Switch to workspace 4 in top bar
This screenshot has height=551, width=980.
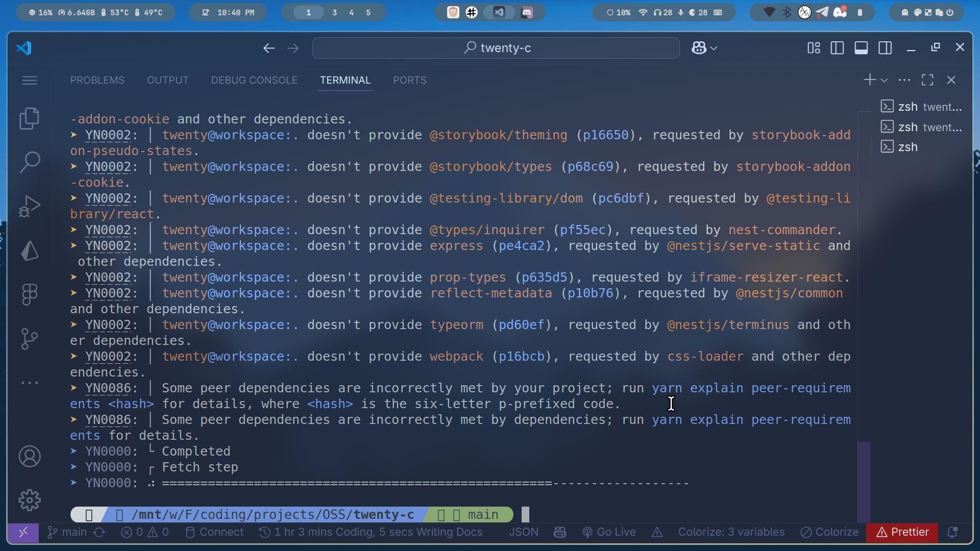[351, 12]
